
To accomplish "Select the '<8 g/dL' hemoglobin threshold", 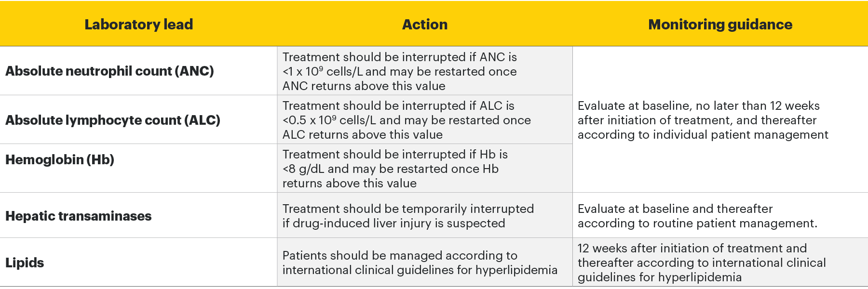I will pyautogui.click(x=304, y=169).
